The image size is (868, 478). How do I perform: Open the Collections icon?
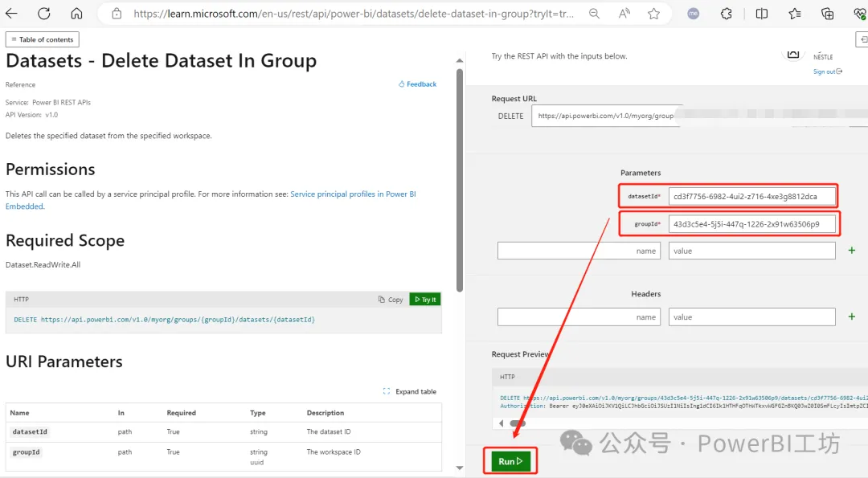pyautogui.click(x=827, y=14)
